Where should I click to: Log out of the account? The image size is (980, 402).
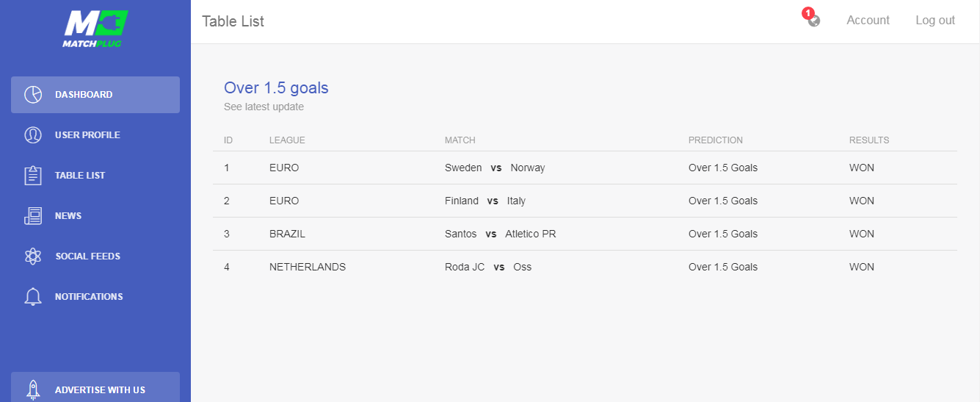point(935,21)
